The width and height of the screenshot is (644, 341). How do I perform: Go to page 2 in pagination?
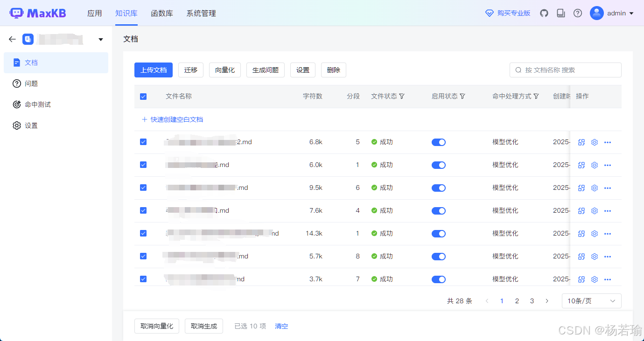[517, 301]
